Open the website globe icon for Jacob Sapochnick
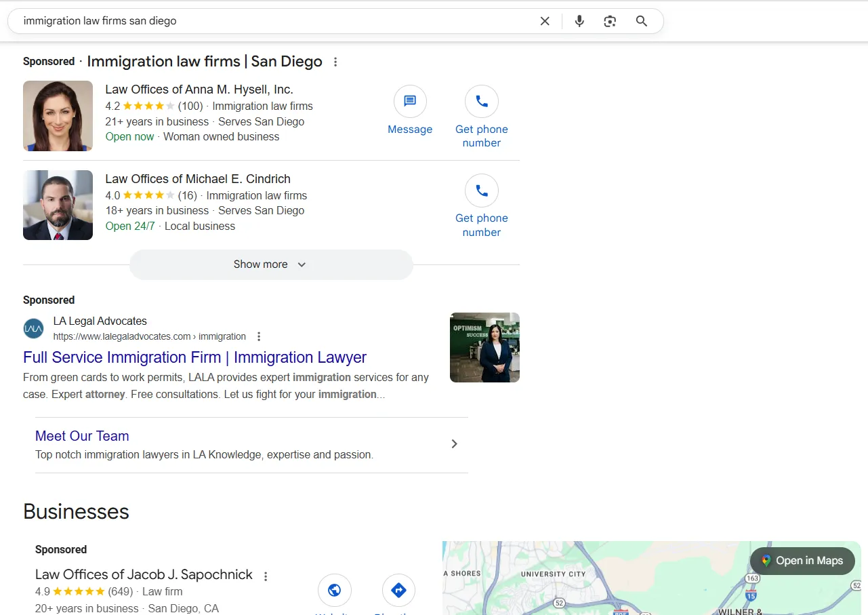Image resolution: width=868 pixels, height=615 pixels. tap(334, 591)
